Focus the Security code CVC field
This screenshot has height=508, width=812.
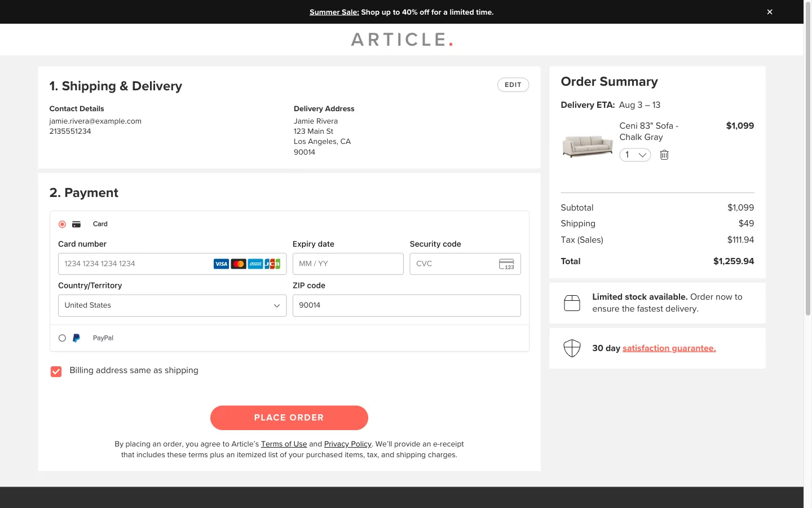pos(465,264)
